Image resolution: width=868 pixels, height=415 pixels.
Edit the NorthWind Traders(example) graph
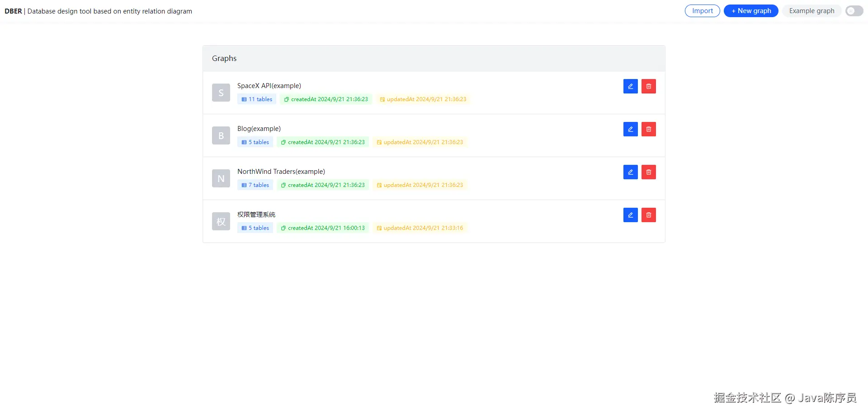click(630, 172)
